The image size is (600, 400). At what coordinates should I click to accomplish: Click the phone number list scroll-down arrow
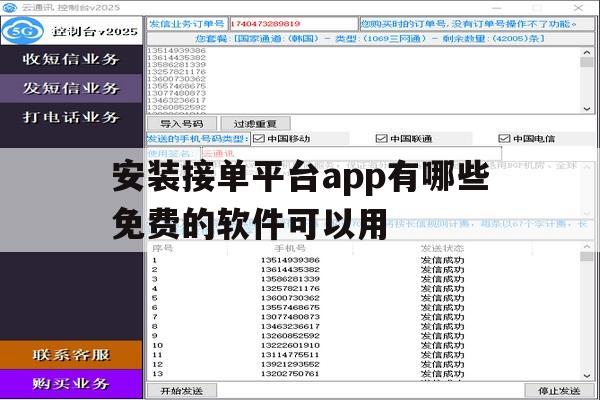(587, 109)
